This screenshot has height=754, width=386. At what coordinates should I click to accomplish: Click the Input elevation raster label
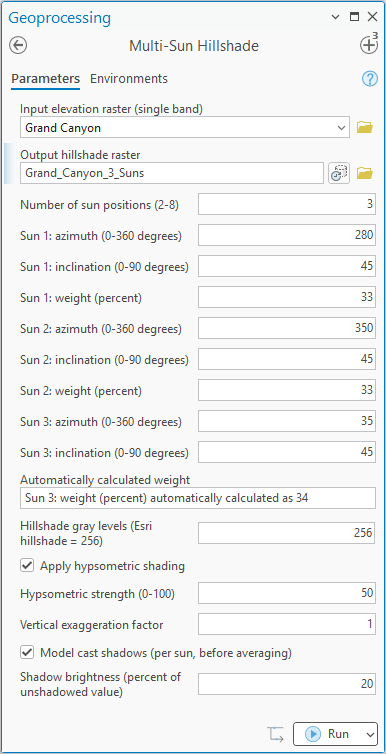[112, 109]
